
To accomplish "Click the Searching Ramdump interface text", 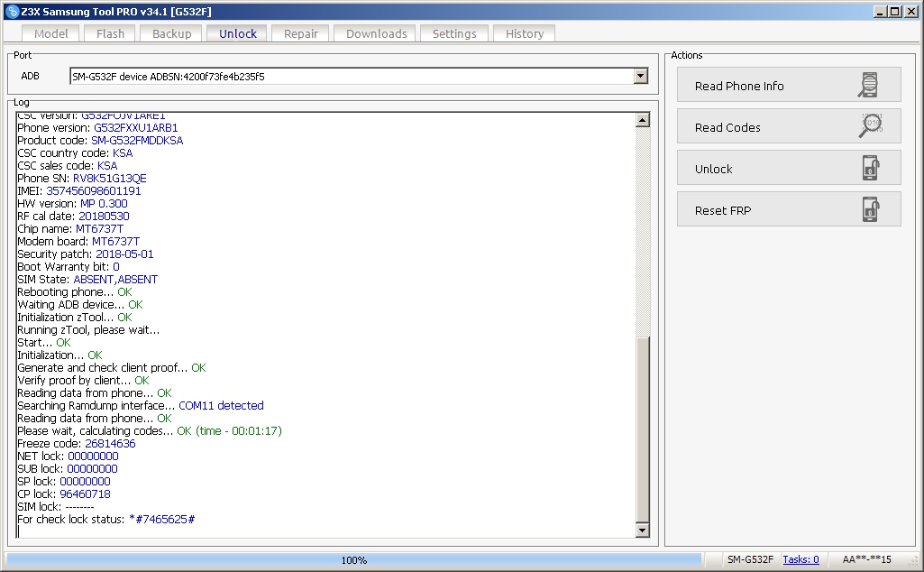I will (96, 406).
